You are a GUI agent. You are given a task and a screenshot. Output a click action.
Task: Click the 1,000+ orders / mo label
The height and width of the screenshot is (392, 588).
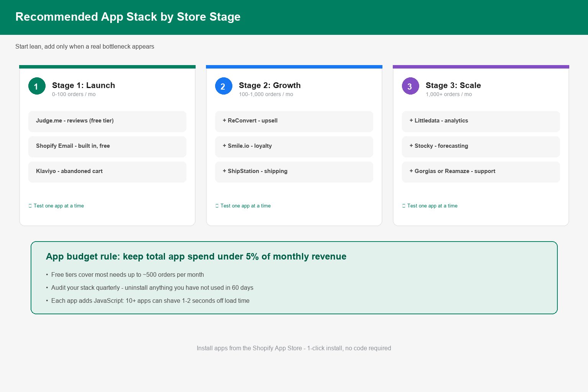coord(449,94)
